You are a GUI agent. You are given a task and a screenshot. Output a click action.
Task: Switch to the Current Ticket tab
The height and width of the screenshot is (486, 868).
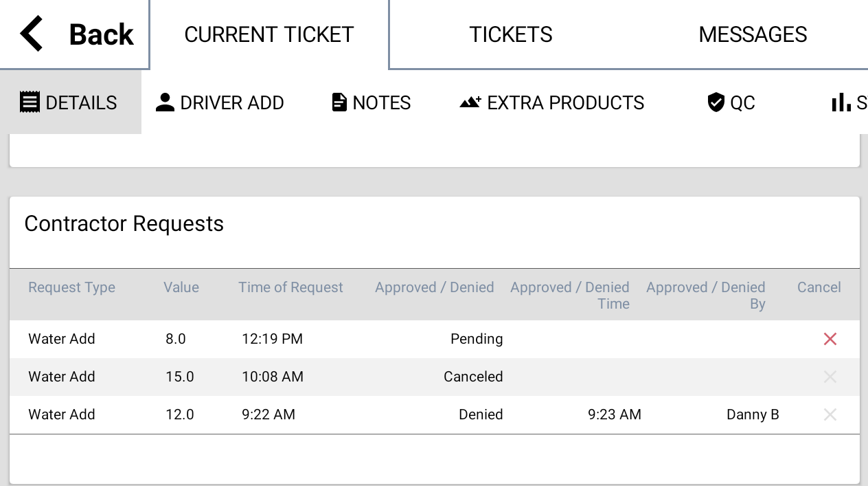[x=269, y=34]
